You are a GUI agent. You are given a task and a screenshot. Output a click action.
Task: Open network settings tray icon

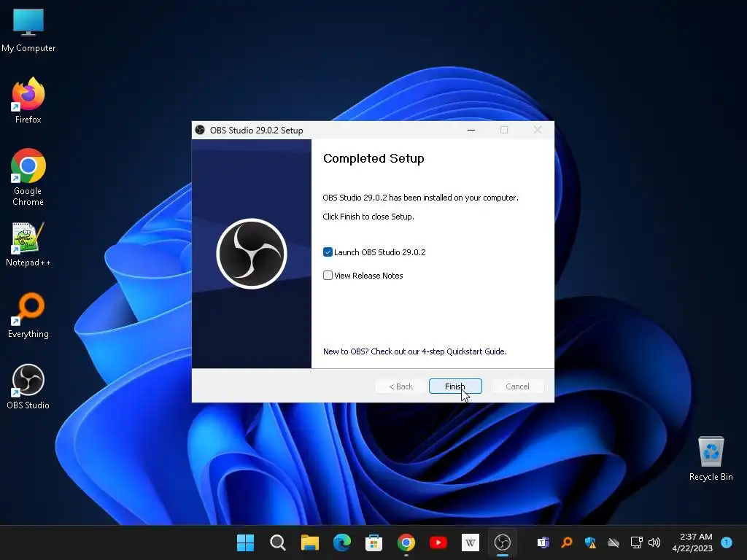pyautogui.click(x=636, y=542)
